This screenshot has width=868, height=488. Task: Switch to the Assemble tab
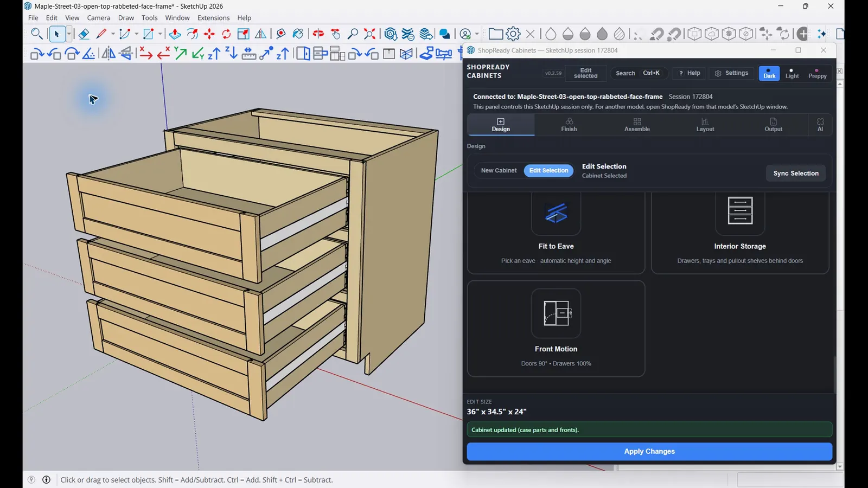tap(637, 125)
